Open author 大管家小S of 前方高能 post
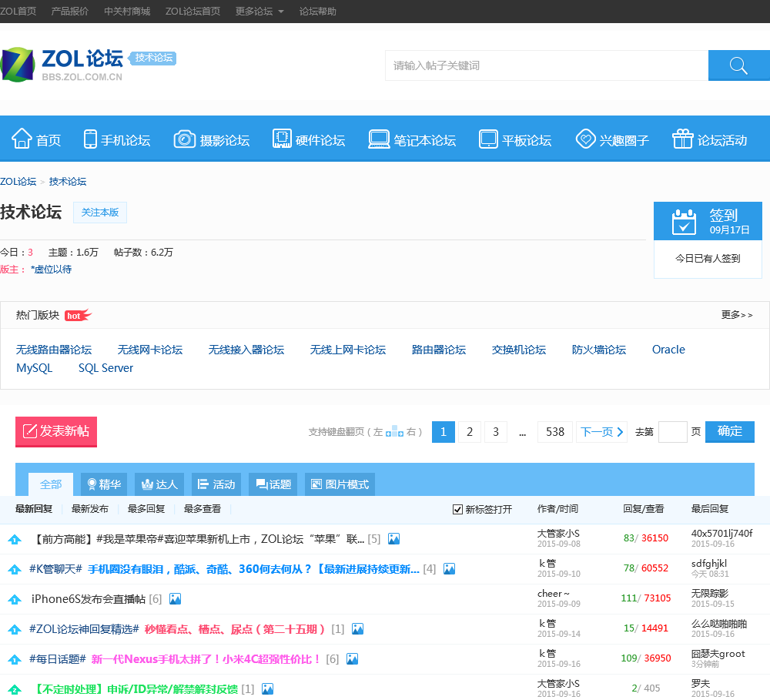This screenshot has height=700, width=770. point(558,534)
